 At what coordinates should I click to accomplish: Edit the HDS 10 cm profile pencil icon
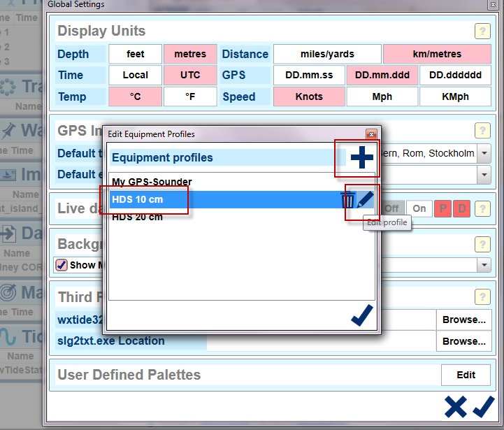(x=365, y=201)
